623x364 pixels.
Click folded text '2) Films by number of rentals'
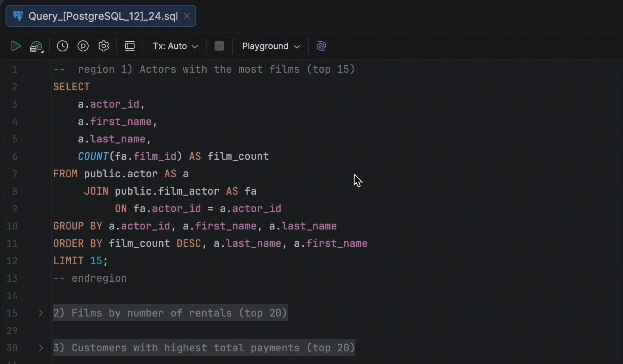pos(170,313)
